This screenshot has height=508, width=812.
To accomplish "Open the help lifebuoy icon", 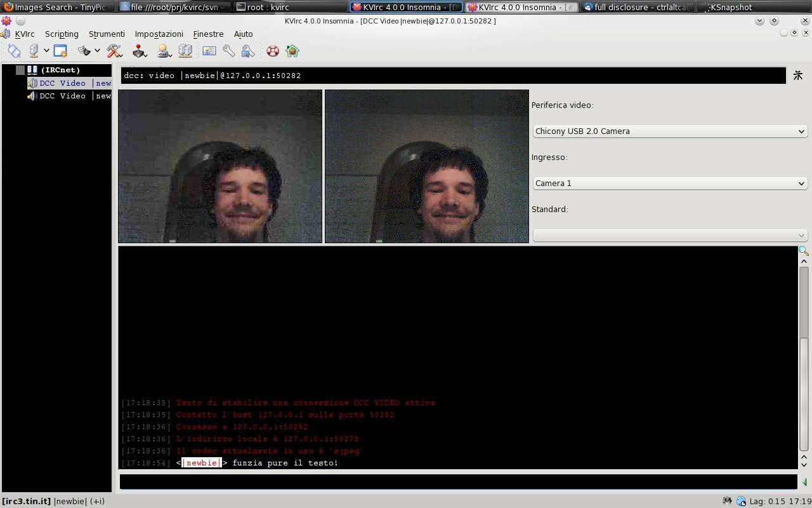I will click(x=273, y=51).
